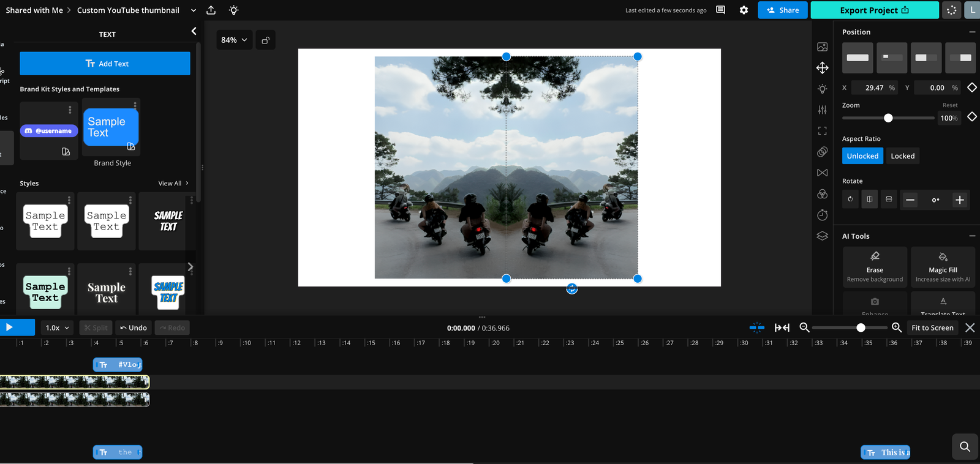Click the loading dots icon beside Export

tap(951, 10)
